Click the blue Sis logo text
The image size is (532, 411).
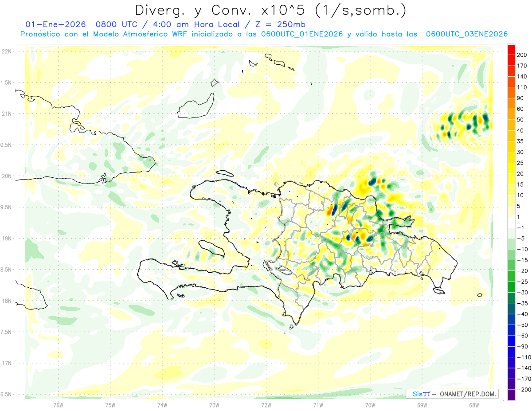(418, 394)
